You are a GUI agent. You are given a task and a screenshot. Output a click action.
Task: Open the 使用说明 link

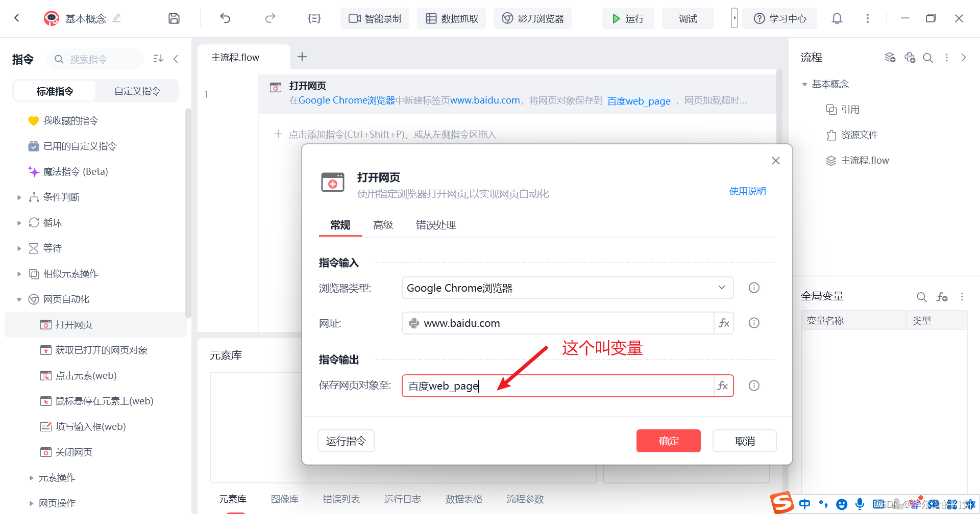[x=747, y=191]
